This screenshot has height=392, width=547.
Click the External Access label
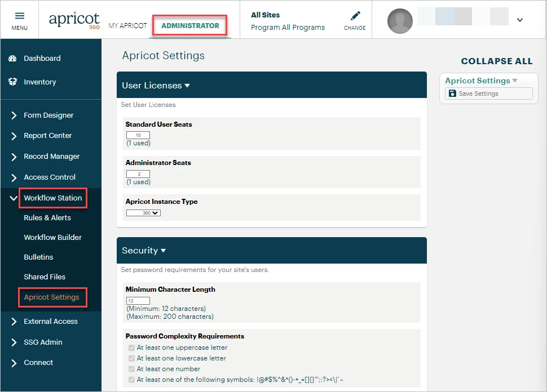[x=51, y=321]
